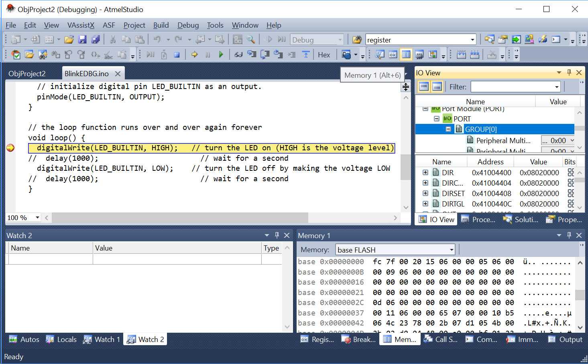Click the Find in Files magnifier icon
The height and width of the screenshot is (364, 588).
[x=251, y=39]
